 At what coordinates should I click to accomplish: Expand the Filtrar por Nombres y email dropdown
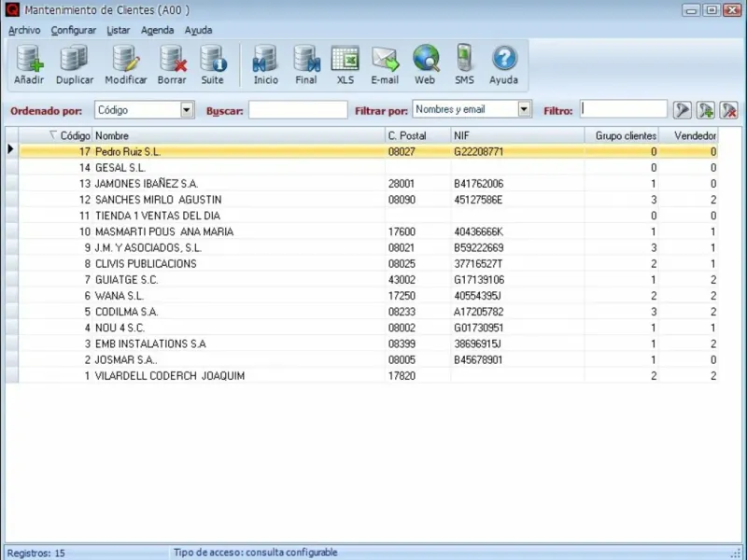524,109
